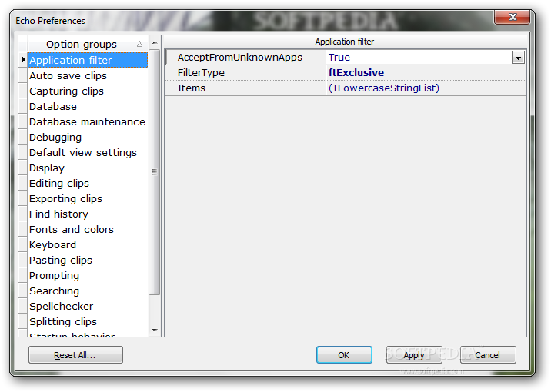Open the Editing clips group
The height and width of the screenshot is (392, 551).
pyautogui.click(x=88, y=183)
